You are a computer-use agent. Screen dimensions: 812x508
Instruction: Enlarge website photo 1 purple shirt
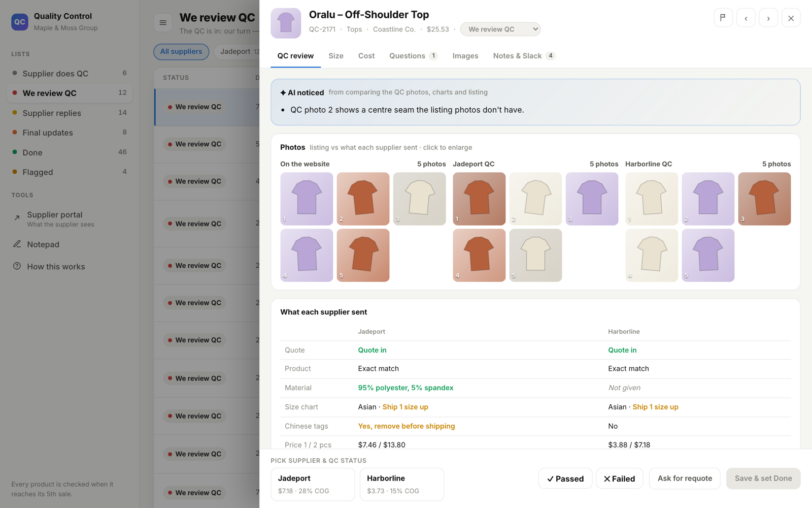pos(307,199)
